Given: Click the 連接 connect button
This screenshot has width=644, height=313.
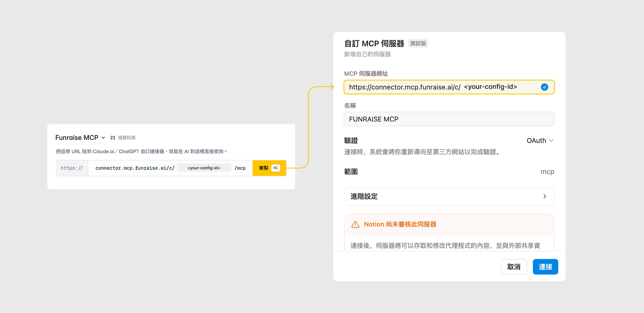Looking at the screenshot, I should (545, 267).
